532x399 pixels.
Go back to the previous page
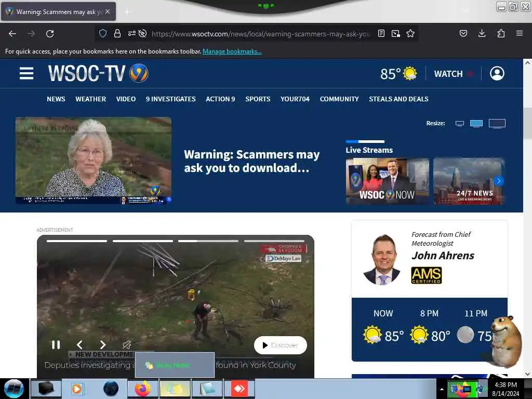pos(12,34)
